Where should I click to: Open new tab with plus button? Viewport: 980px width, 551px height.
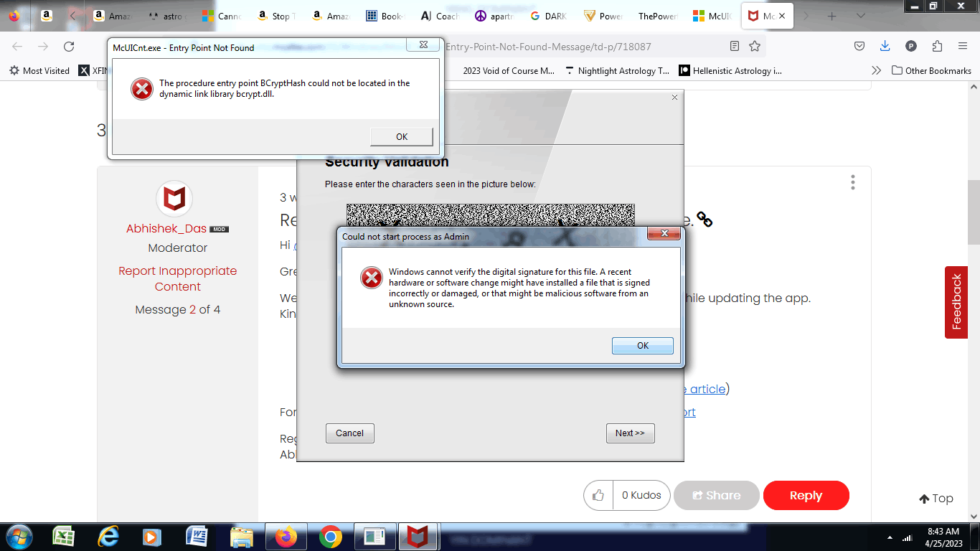coord(831,16)
